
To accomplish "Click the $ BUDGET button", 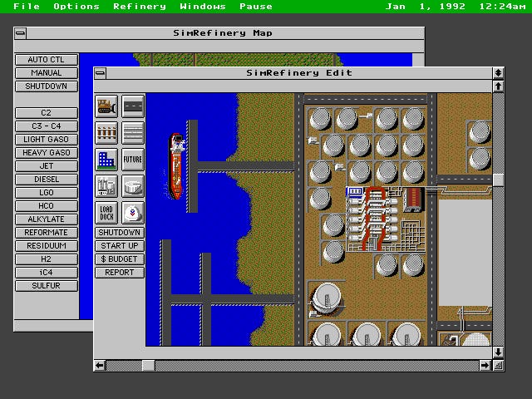I will 120,259.
